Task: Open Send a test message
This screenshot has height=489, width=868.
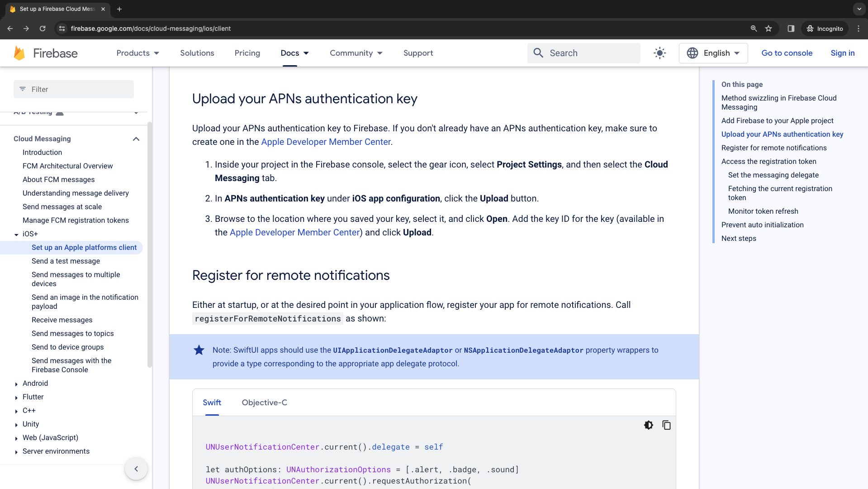Action: click(x=66, y=261)
